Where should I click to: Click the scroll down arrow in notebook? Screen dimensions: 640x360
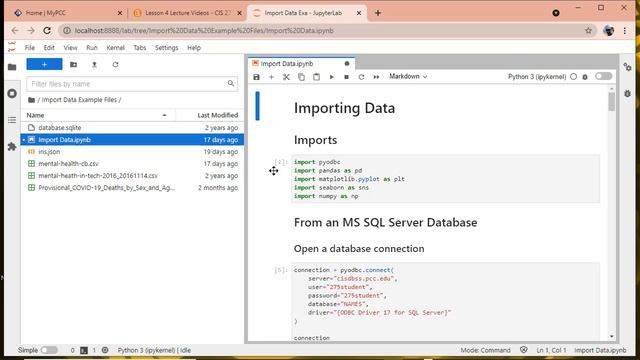click(611, 336)
